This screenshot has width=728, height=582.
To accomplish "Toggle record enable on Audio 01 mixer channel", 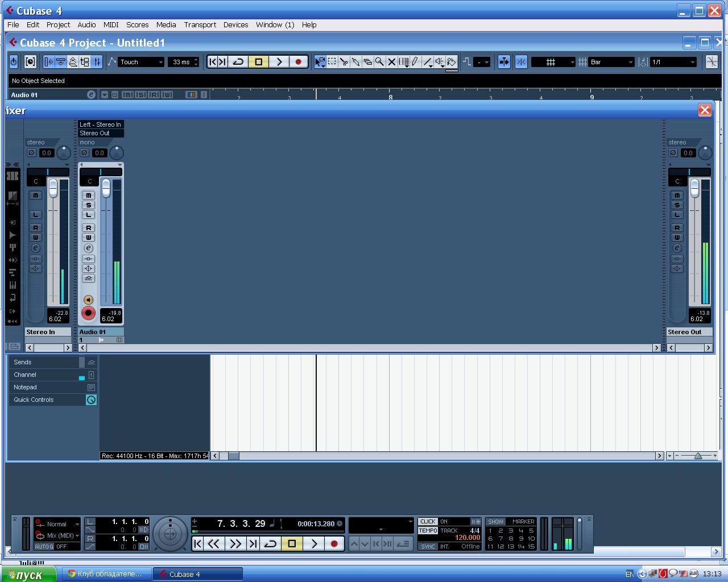I will (88, 313).
